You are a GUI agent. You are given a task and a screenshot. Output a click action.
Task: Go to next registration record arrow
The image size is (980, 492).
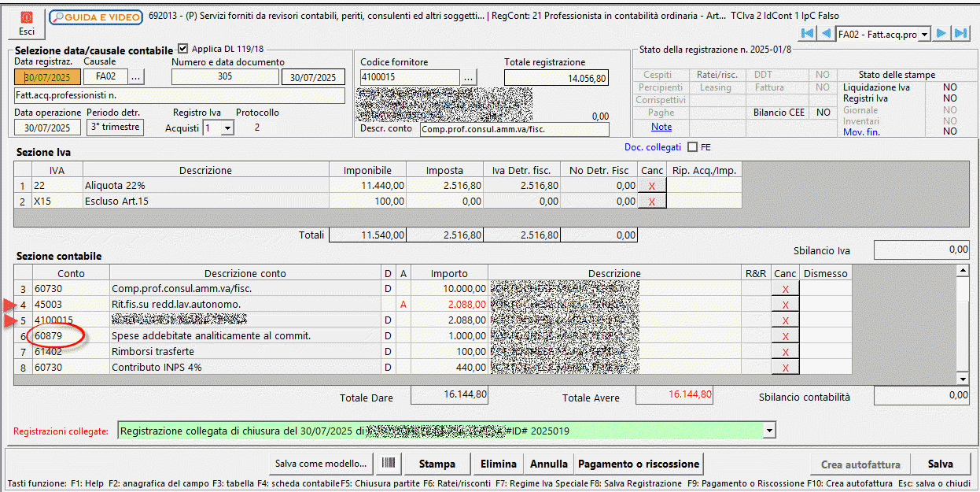click(941, 33)
